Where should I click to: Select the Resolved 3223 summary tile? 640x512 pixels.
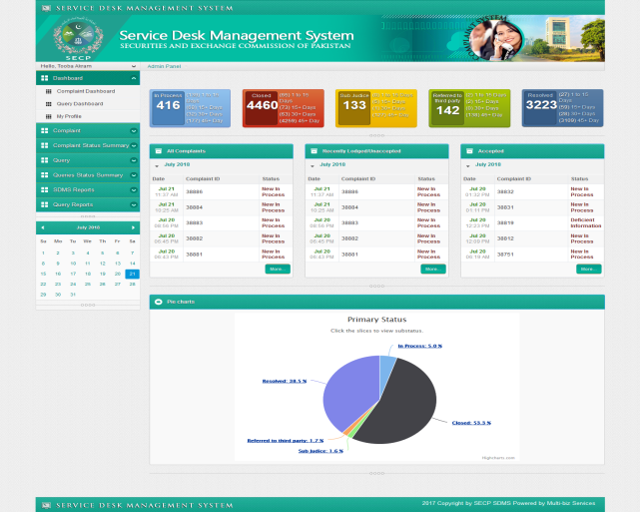coord(562,108)
